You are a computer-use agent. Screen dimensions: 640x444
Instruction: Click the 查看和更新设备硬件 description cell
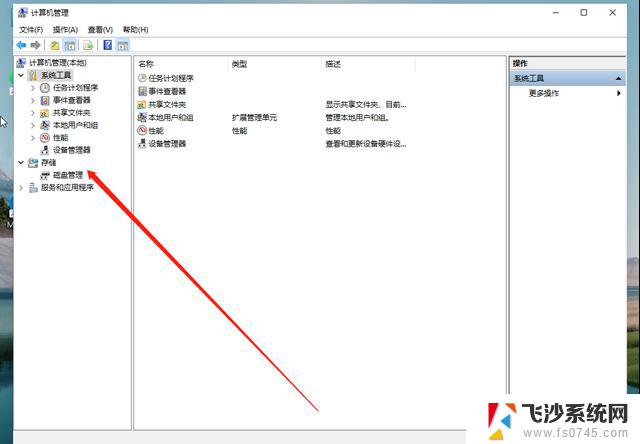coord(365,144)
